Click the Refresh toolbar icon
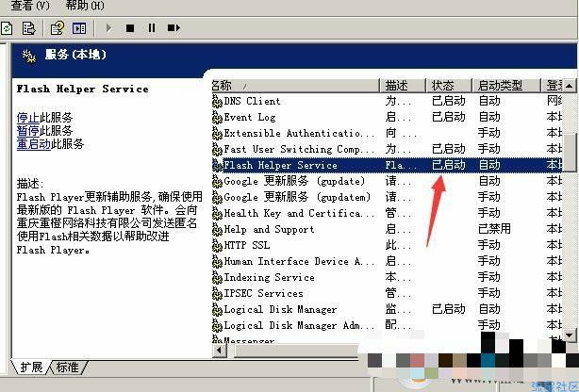 7,28
